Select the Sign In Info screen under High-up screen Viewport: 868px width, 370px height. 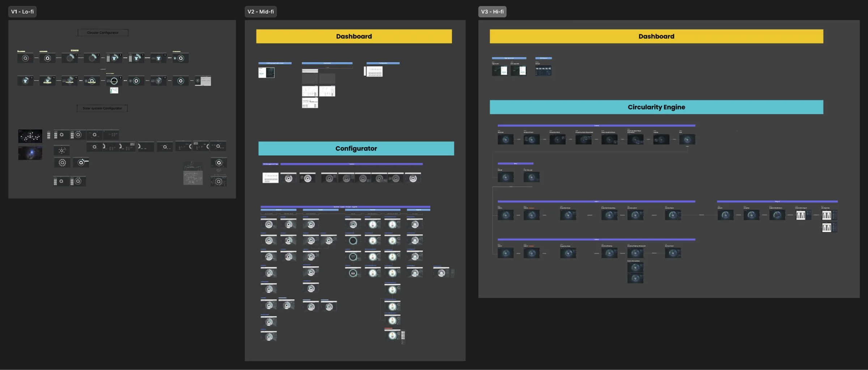500,71
